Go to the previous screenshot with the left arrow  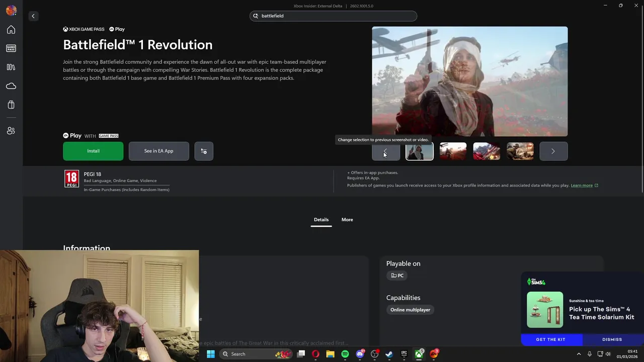(x=386, y=151)
